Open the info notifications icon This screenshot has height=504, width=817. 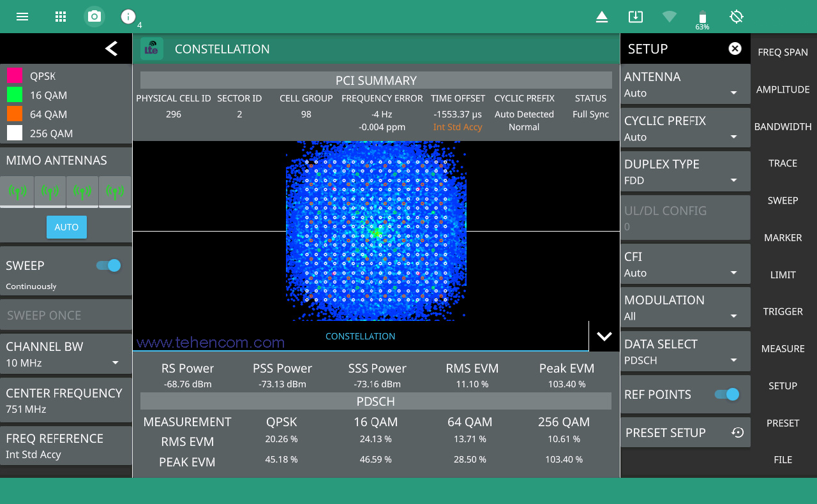coord(128,17)
